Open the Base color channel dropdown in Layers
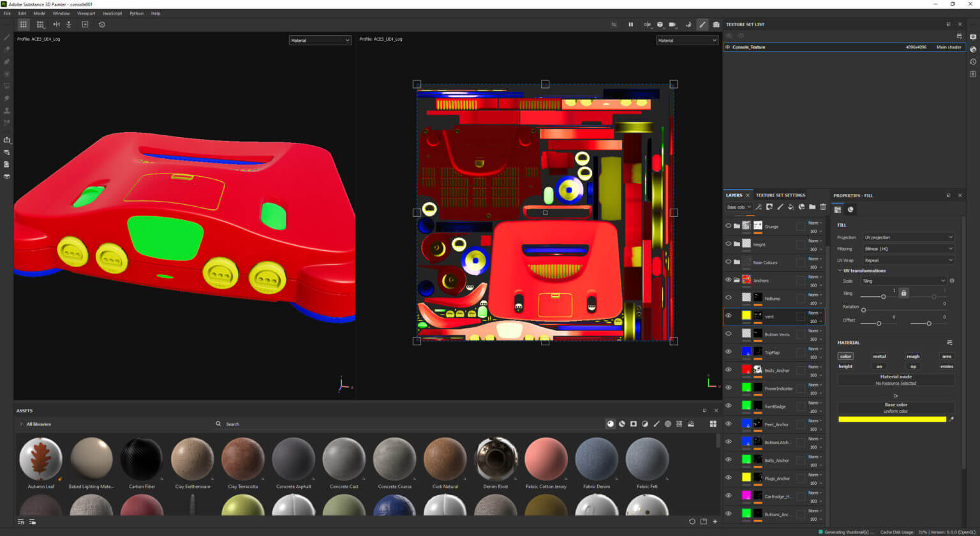Viewport: 980px width, 536px height. (x=739, y=207)
